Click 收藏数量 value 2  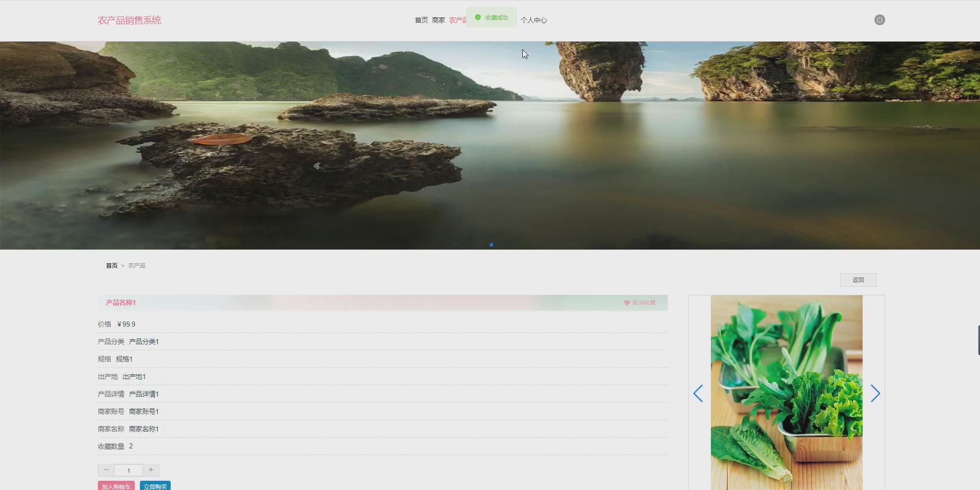pos(131,446)
